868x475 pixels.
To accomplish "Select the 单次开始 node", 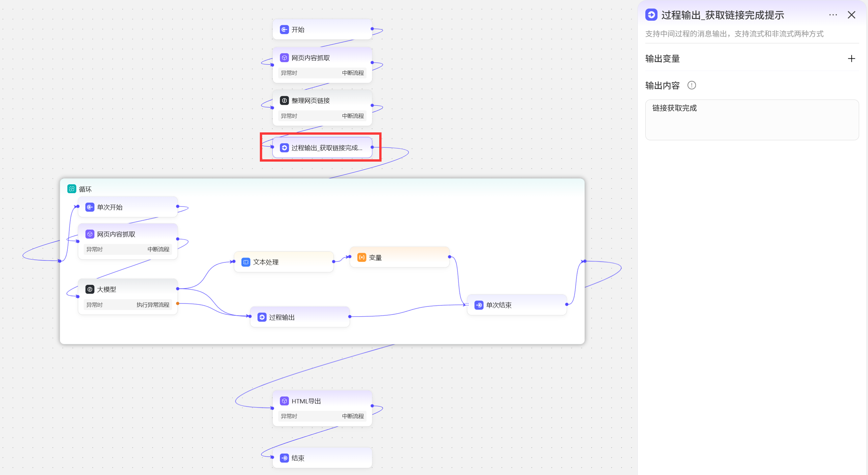I will click(x=127, y=207).
